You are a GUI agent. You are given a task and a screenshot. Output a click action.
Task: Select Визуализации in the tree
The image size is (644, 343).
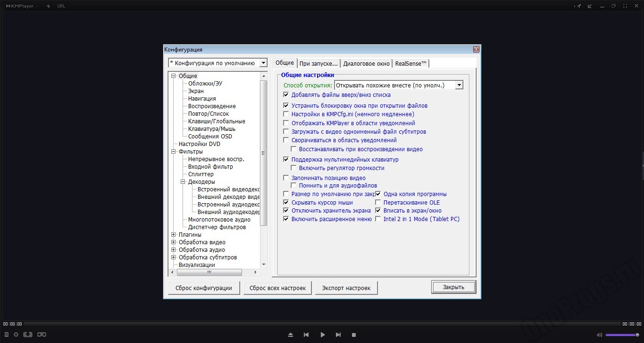[197, 265]
